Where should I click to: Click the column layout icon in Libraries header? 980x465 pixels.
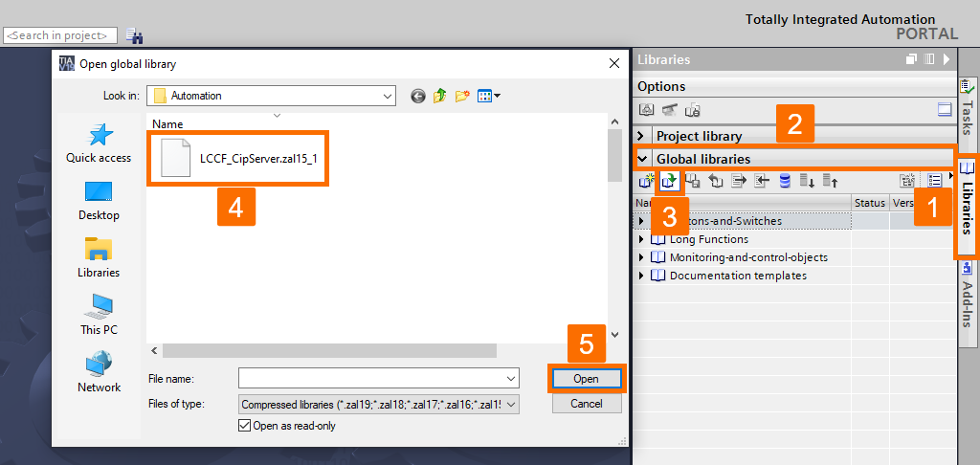click(x=929, y=59)
